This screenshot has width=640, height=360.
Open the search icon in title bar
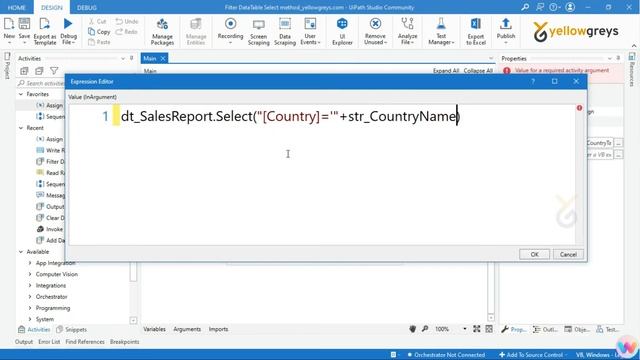tap(525, 7)
